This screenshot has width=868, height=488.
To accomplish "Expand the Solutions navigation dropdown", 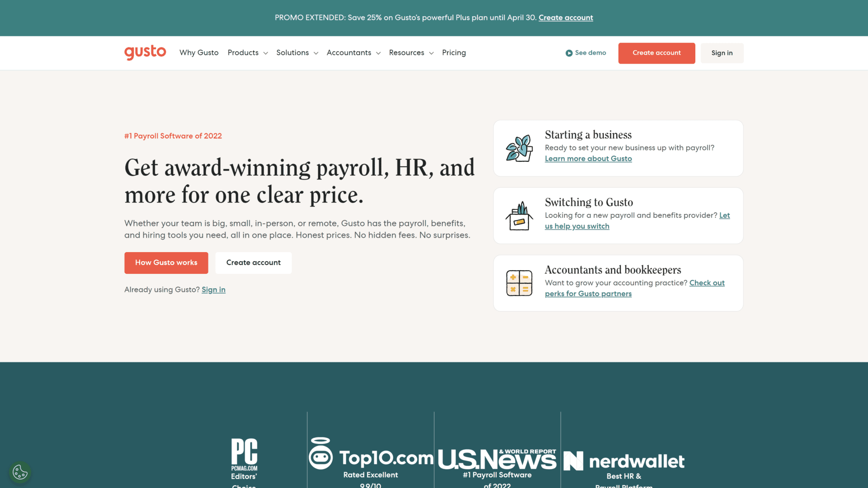I will (x=297, y=52).
